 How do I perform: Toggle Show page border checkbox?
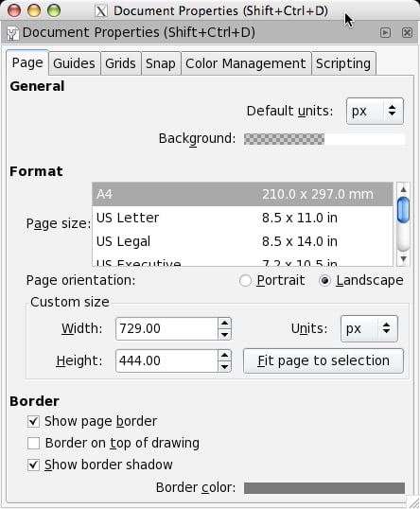pos(33,421)
